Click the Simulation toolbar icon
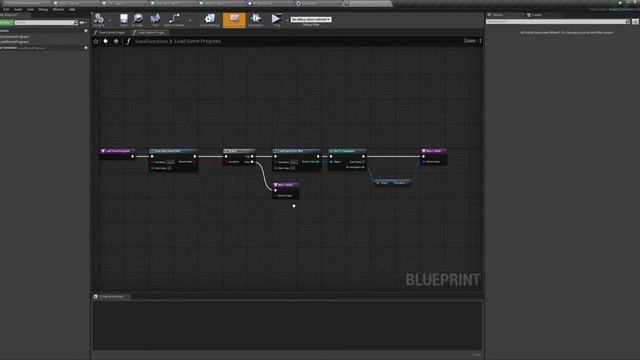Image resolution: width=640 pixels, height=360 pixels. pyautogui.click(x=256, y=20)
